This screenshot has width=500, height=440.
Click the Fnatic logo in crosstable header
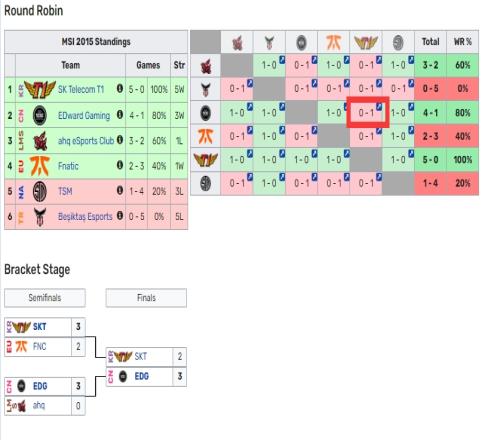pyautogui.click(x=333, y=42)
